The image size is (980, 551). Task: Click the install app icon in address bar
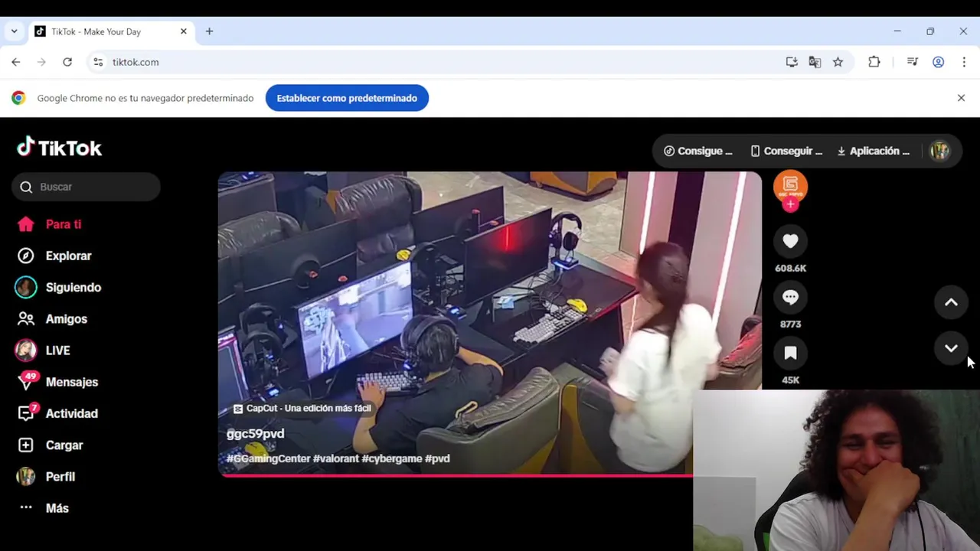coord(792,62)
